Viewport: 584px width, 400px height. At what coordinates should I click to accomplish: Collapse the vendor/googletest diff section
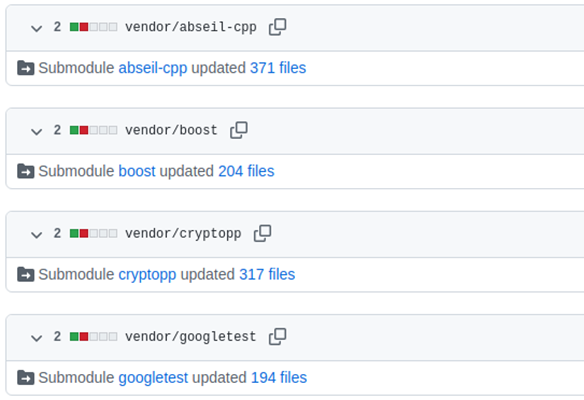[36, 338]
